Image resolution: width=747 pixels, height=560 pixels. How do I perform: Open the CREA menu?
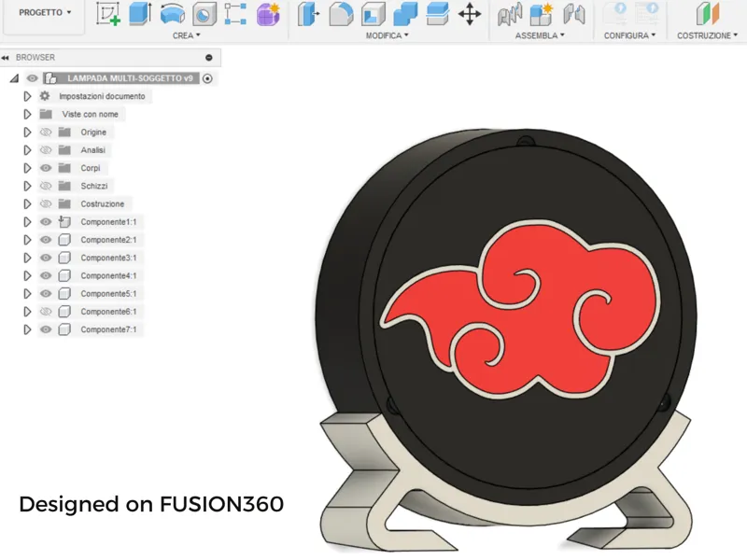click(x=186, y=35)
